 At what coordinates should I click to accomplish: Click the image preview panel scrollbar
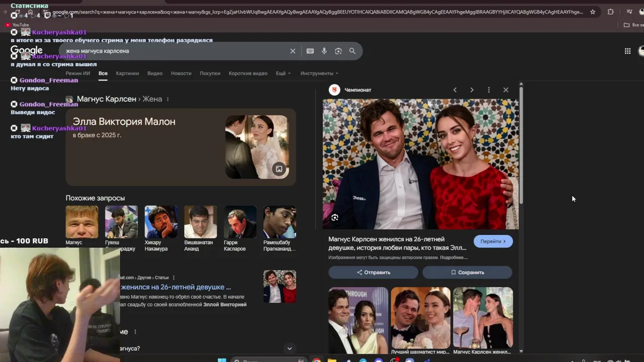pyautogui.click(x=521, y=146)
